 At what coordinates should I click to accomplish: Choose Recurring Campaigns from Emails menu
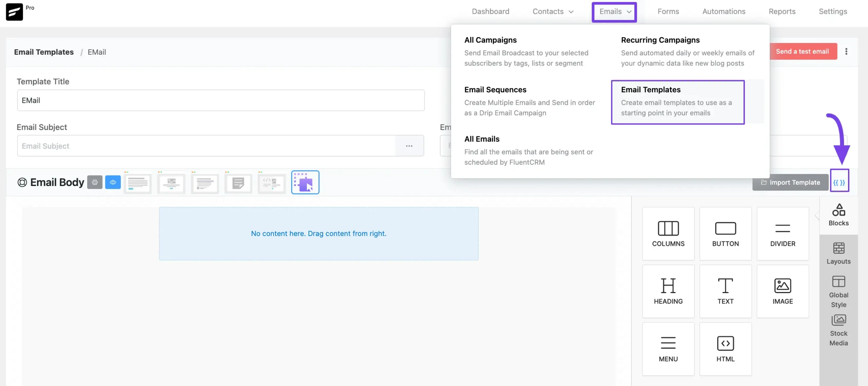pos(688,52)
